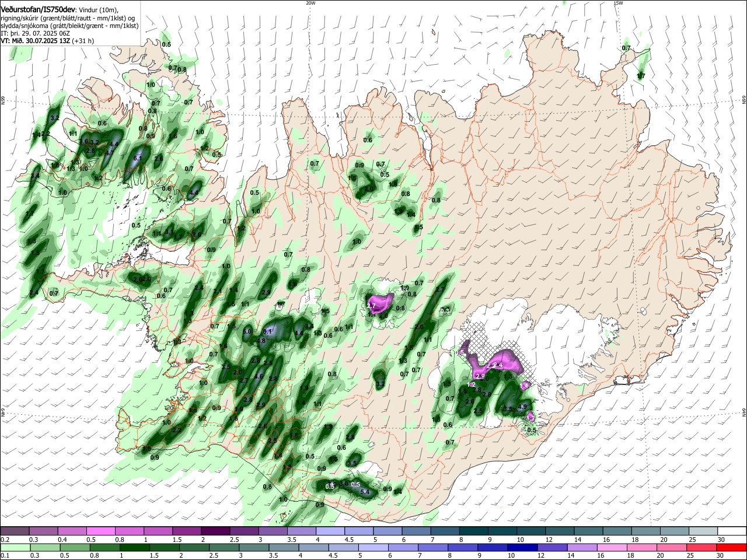This screenshot has width=747, height=560.
Task: Click the '(+31 h)' forecast offset text
Action: pyautogui.click(x=83, y=41)
